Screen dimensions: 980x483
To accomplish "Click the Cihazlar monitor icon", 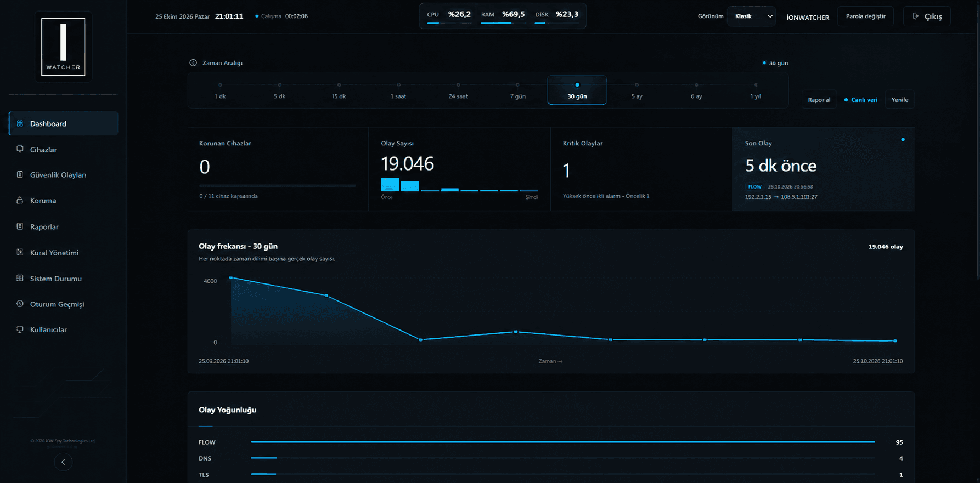I will pos(20,149).
